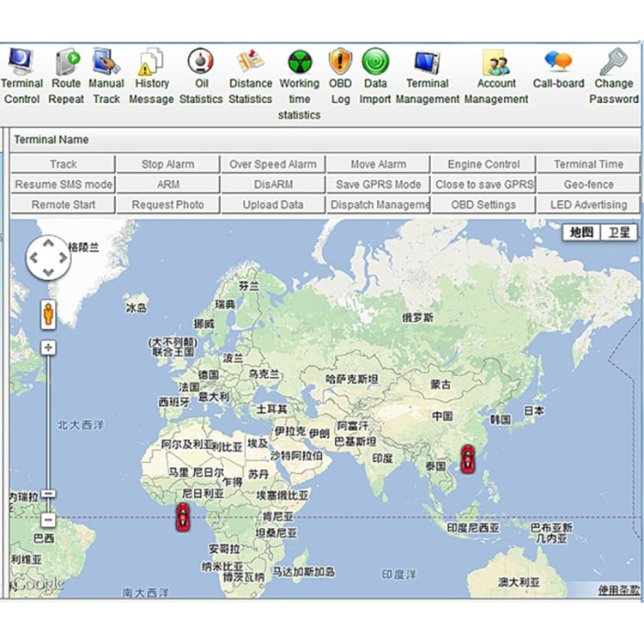Open the Call-board chat icon
Screen dimensions: 644x644
[558, 62]
